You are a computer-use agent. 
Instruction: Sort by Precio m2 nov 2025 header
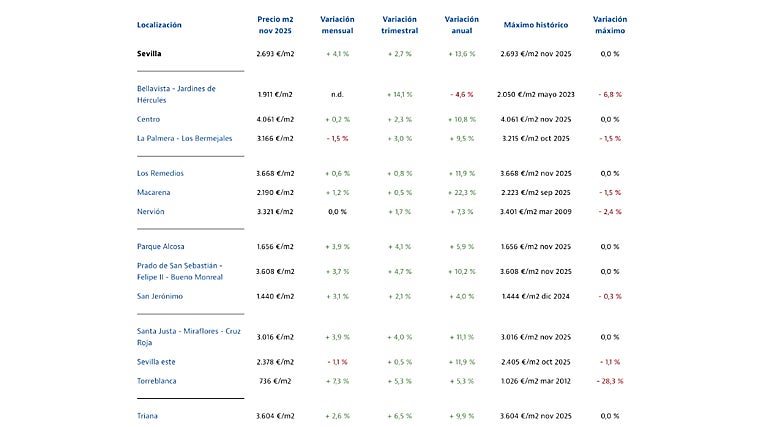pyautogui.click(x=274, y=24)
